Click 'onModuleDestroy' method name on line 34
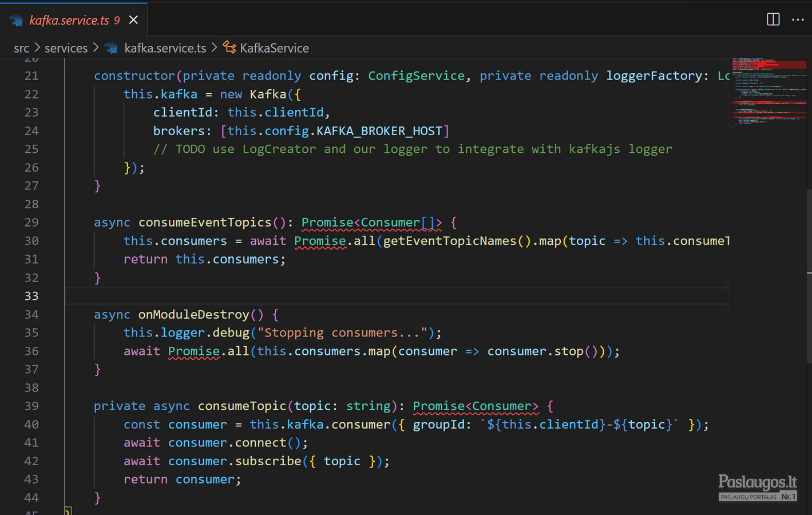Viewport: 812px width, 515px height. pos(193,314)
